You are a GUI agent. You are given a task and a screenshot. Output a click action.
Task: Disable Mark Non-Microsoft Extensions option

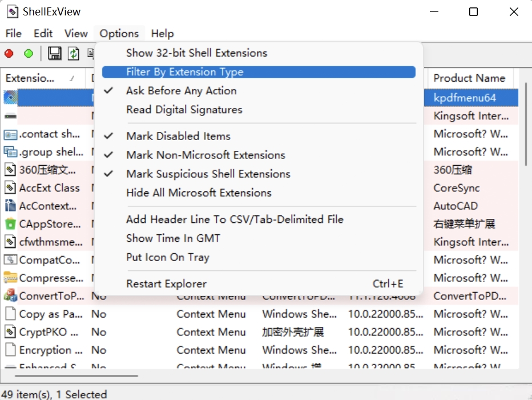205,155
